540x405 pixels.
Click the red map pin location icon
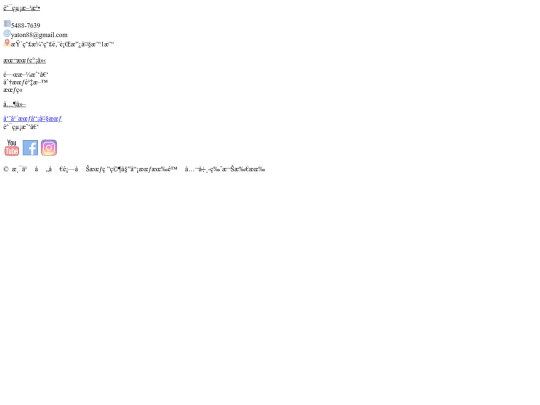7,43
